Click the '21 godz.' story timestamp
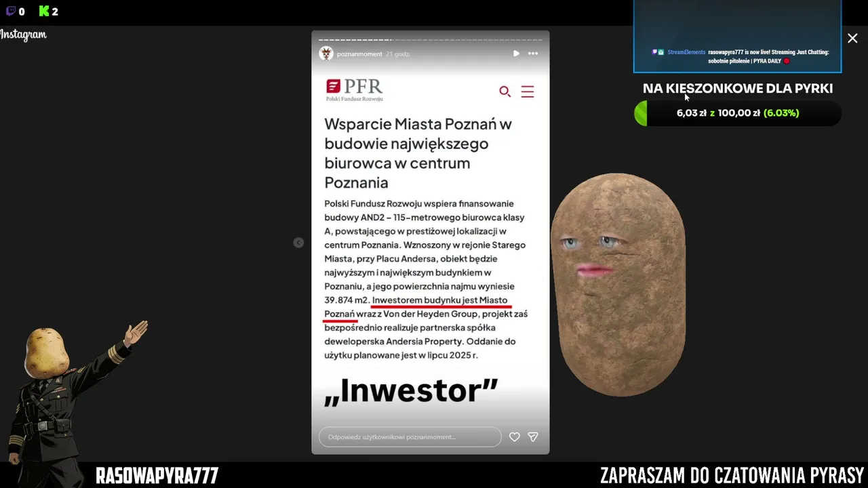868x488 pixels. (398, 54)
